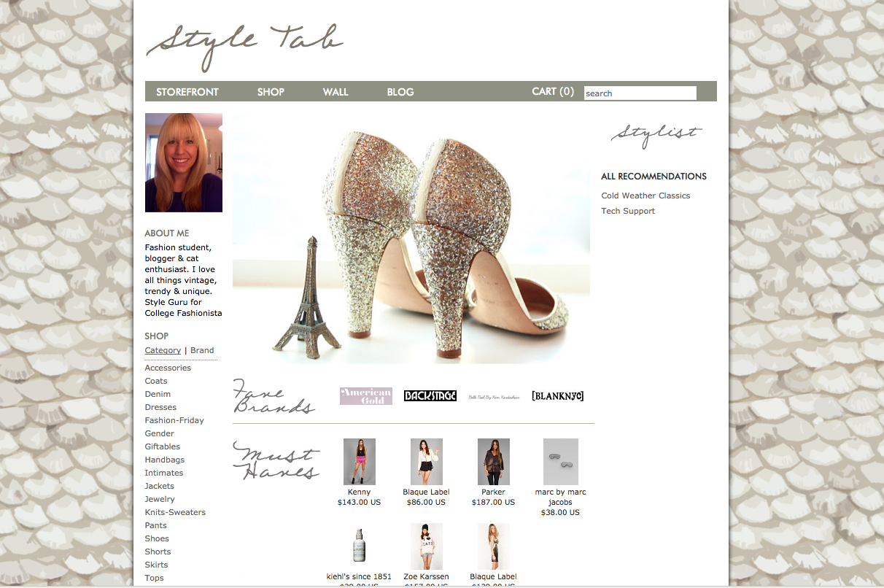Open the American Gold brand logo

366,396
